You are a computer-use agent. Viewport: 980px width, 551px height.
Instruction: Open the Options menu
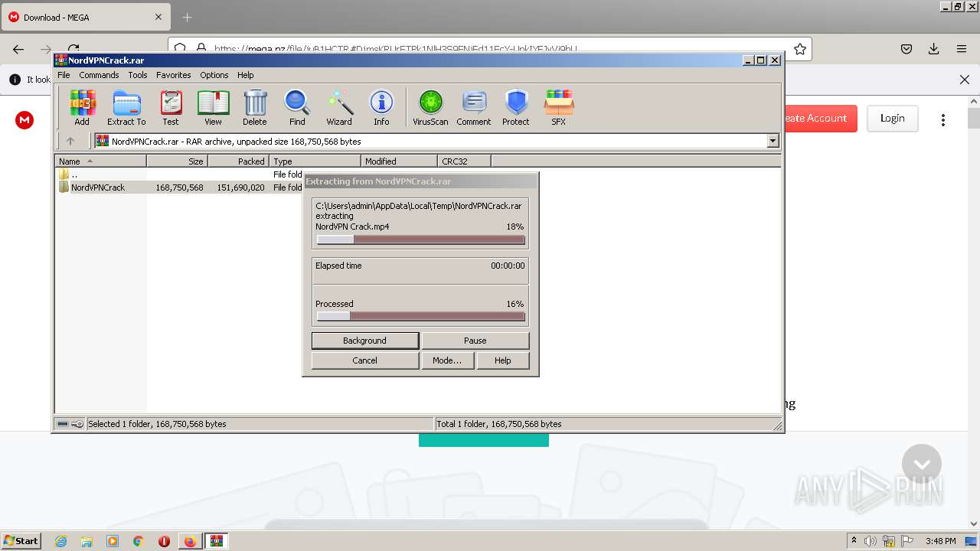[214, 75]
